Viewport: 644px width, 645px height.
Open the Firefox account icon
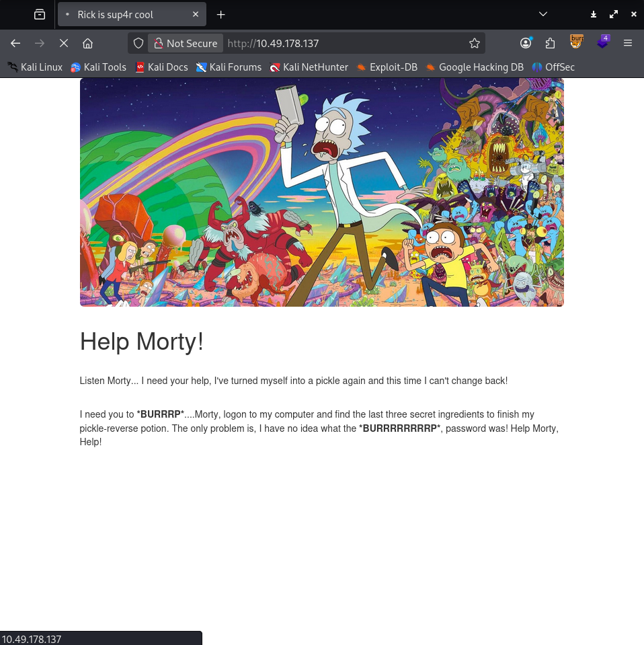526,43
